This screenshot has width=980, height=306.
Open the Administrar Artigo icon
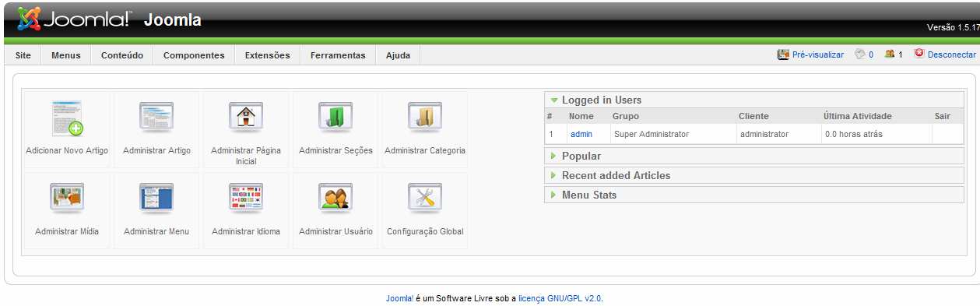tap(156, 117)
